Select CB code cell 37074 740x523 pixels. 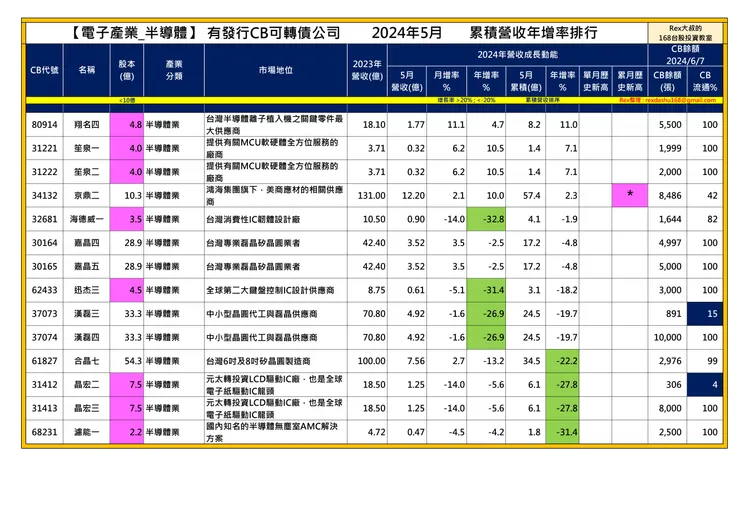44,337
